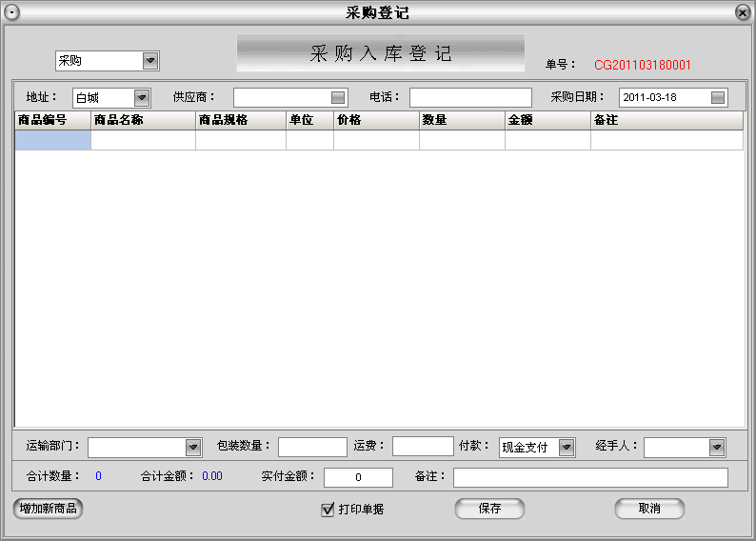Image resolution: width=756 pixels, height=541 pixels.
Task: Open the 采购日期 calendar picker
Action: coord(718,97)
